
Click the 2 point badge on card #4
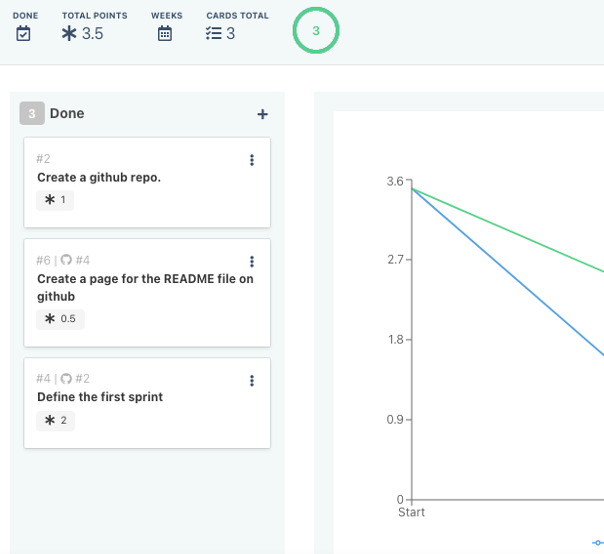[55, 420]
